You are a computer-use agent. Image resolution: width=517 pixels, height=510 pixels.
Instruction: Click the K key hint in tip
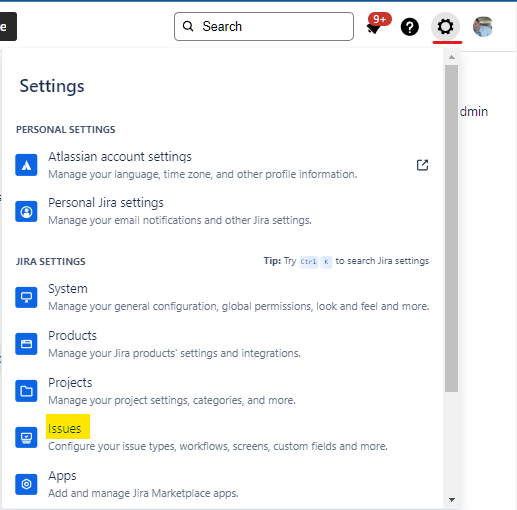coord(326,262)
